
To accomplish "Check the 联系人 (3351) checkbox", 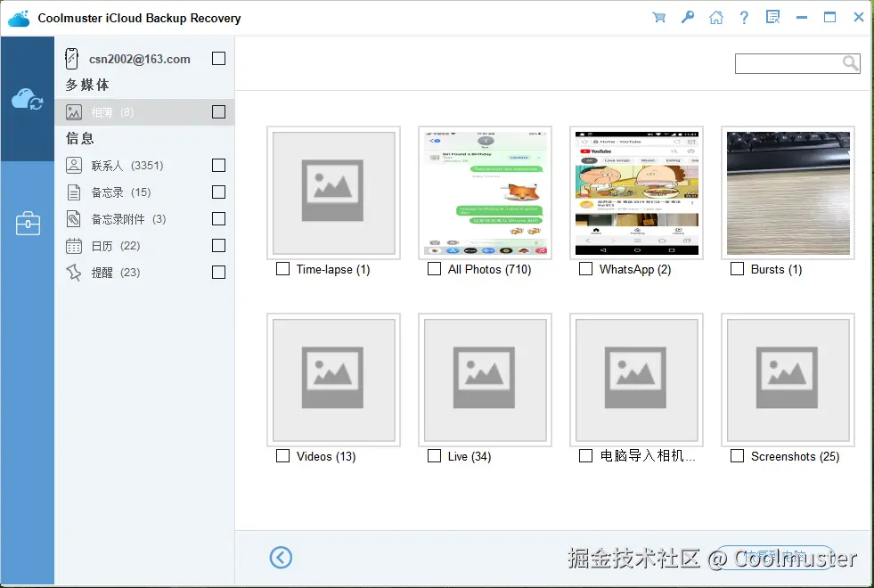I will (x=218, y=165).
